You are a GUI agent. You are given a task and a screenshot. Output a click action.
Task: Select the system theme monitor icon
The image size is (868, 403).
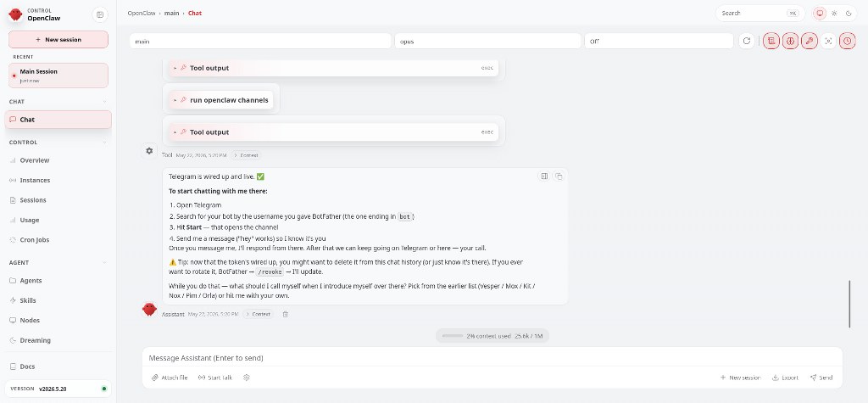pos(820,13)
